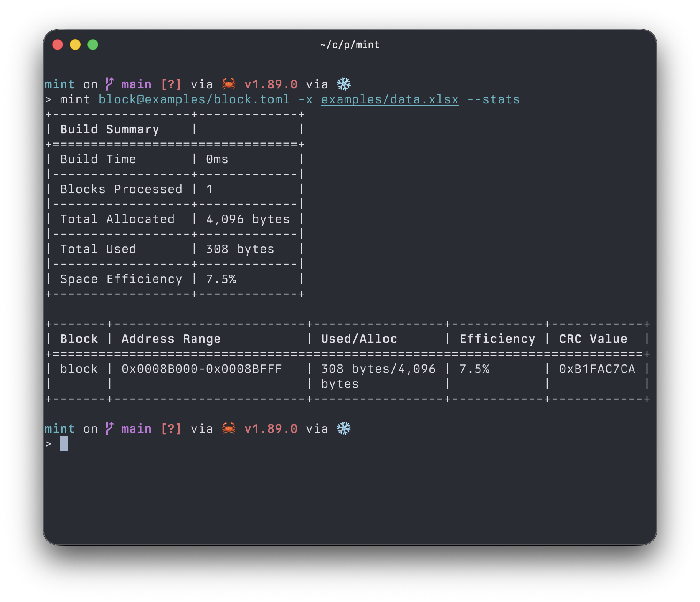The height and width of the screenshot is (602, 700).
Task: Click the ~/c/p/mint window title
Action: point(350,45)
